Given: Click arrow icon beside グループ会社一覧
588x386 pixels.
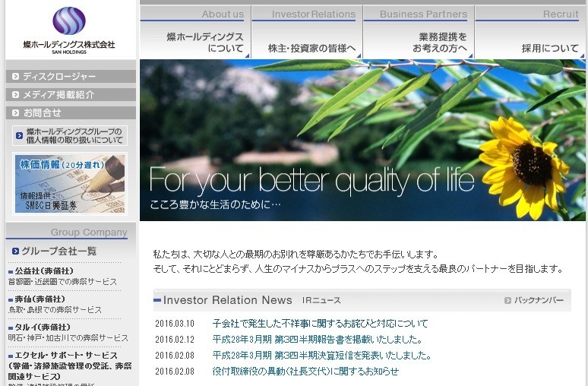Looking at the screenshot, I should 15,251.
